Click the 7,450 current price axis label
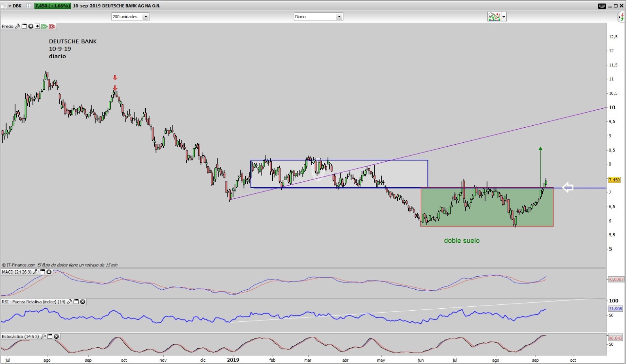The width and height of the screenshot is (633, 364). 614,180
